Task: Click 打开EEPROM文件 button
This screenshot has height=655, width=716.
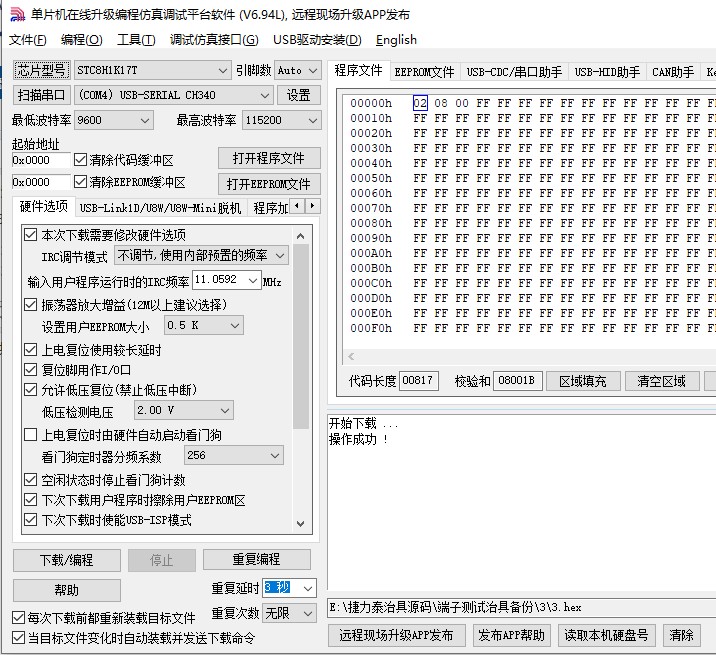Action: (x=269, y=184)
